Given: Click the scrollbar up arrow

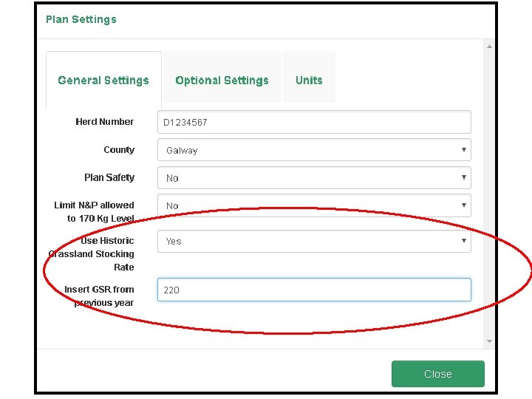Looking at the screenshot, I should (489, 47).
